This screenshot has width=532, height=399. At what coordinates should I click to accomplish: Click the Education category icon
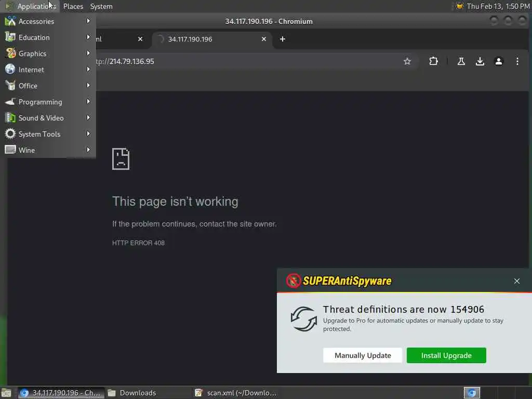[10, 37]
